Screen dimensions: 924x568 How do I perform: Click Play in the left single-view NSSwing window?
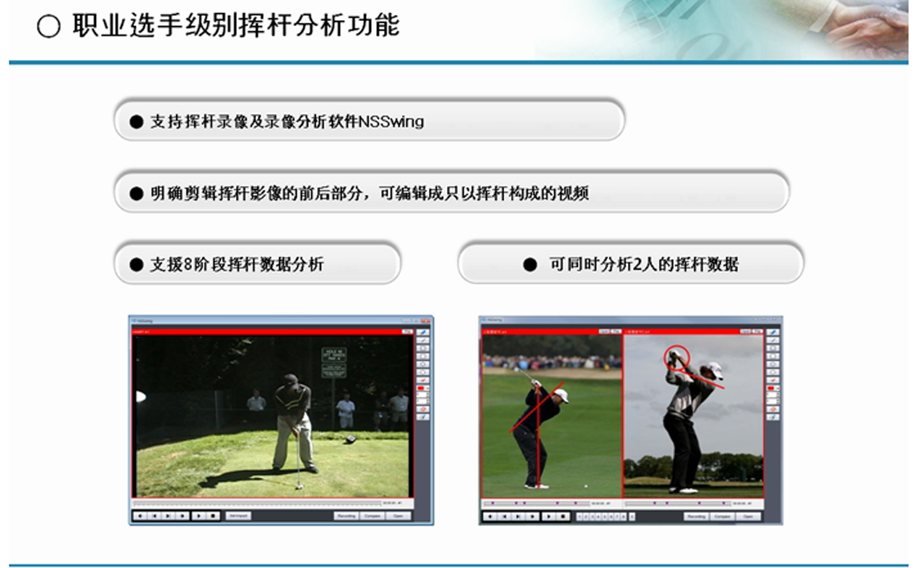click(199, 516)
